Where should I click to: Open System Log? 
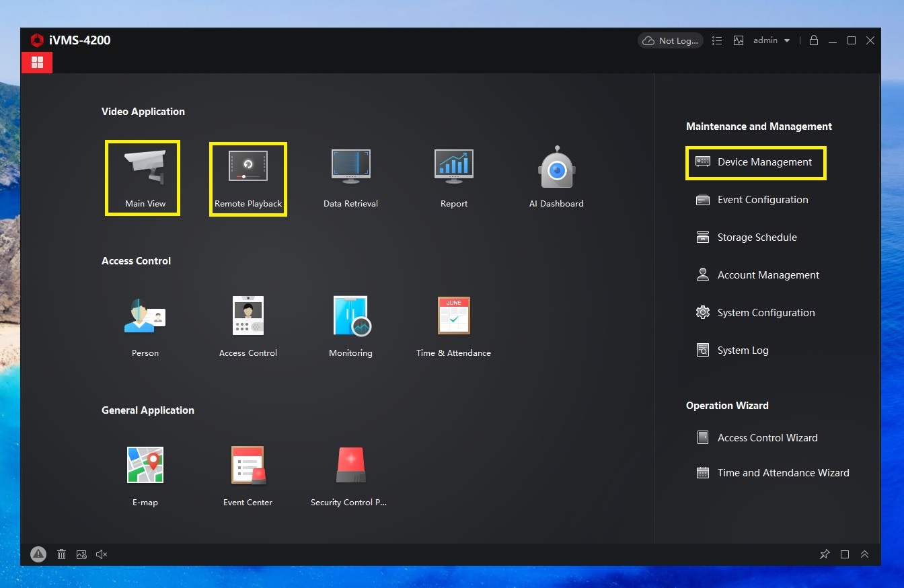point(732,351)
